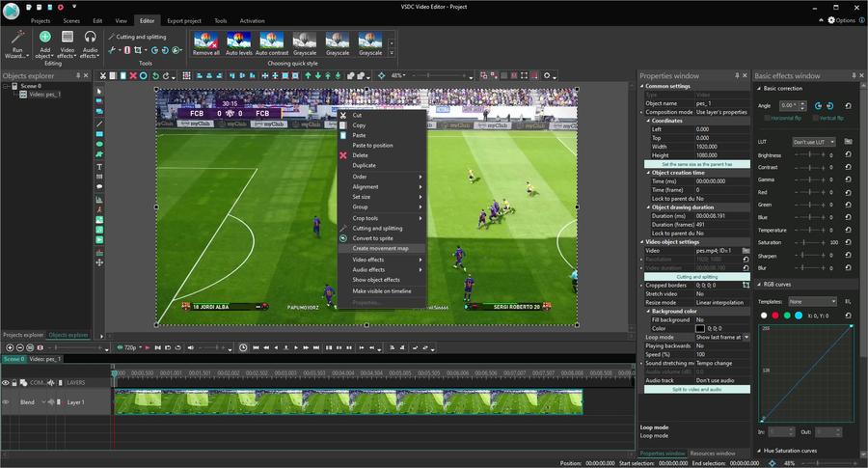Collapse the Scene 0 tree node

[6, 86]
